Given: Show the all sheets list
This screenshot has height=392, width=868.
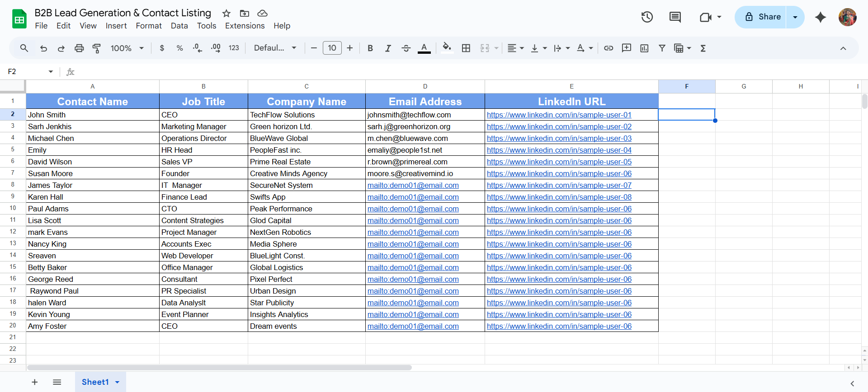Looking at the screenshot, I should (x=57, y=382).
